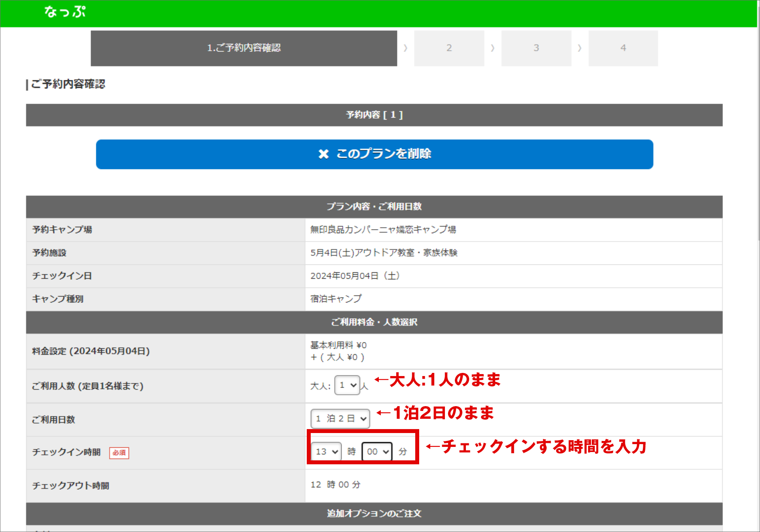Screen dimensions: 760x532
Task: Click the チェックアウト時間 label
Action: click(70, 486)
